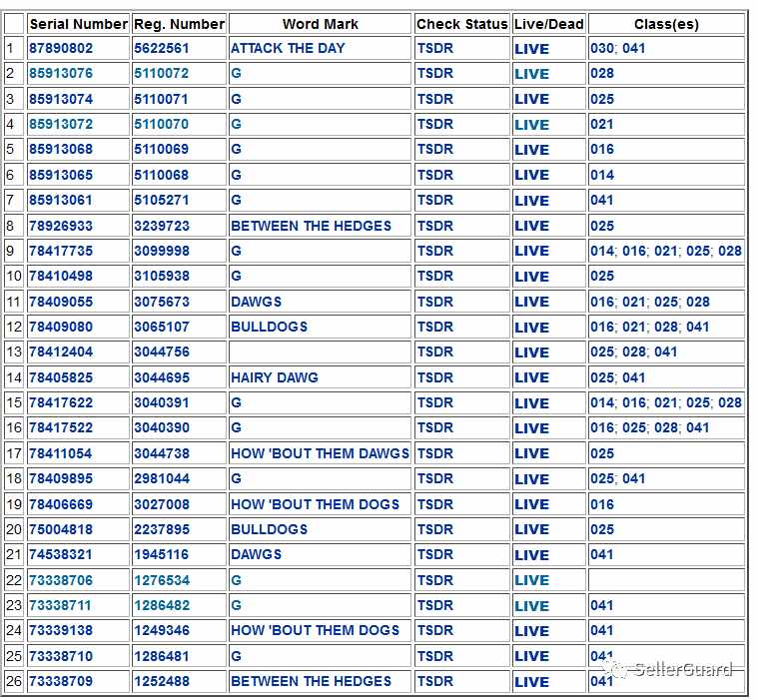Click registration number 5110072
The image size is (757, 700).
(x=161, y=73)
